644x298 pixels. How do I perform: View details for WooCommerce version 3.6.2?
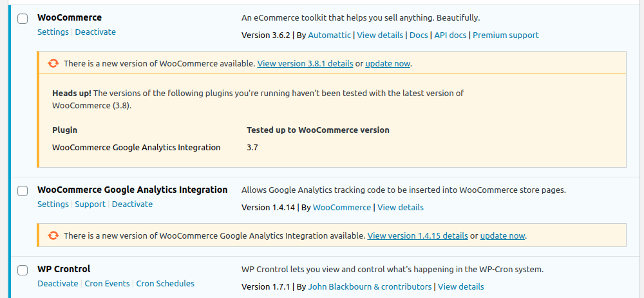[380, 35]
